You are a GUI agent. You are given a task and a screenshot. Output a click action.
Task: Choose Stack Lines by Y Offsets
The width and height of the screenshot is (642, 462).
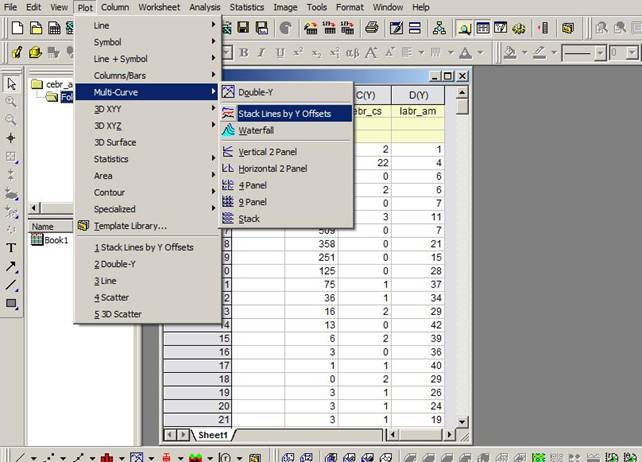click(x=287, y=113)
